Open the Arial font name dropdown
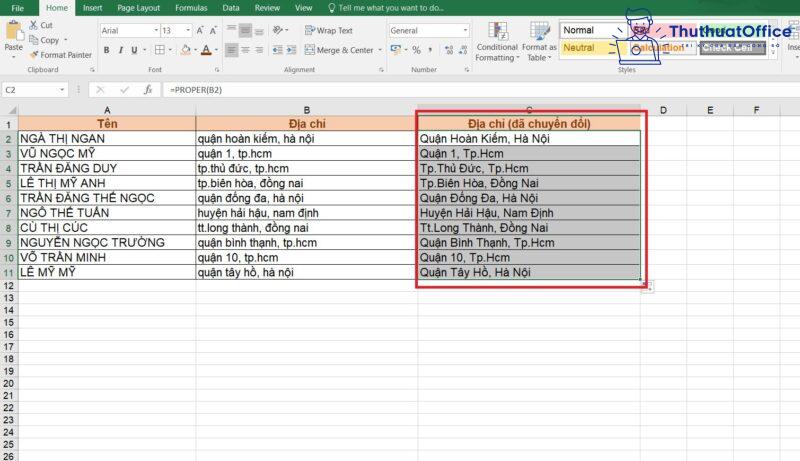The width and height of the screenshot is (800, 461). coord(156,31)
